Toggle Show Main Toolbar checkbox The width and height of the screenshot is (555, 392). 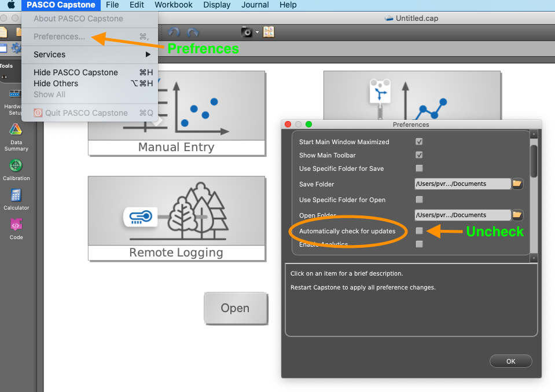pos(419,155)
